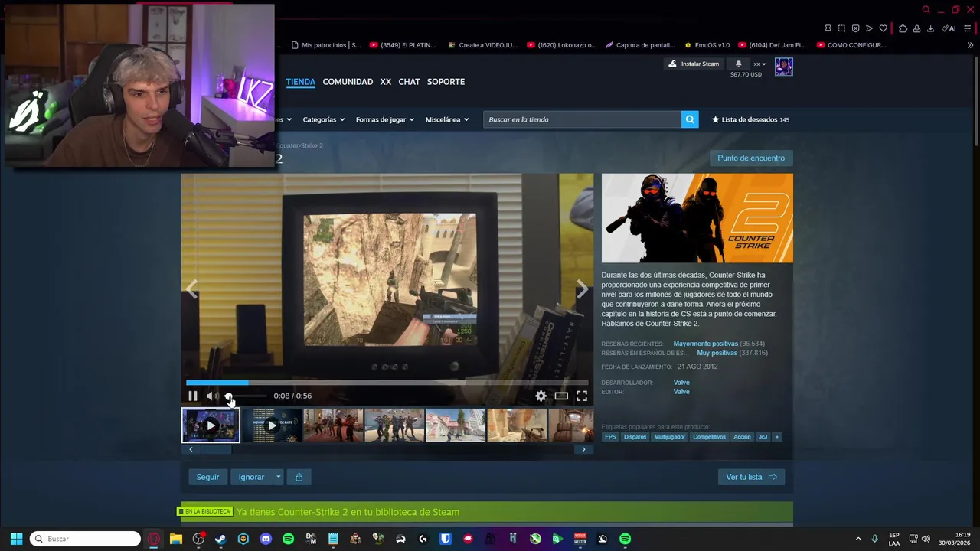Seek in the trailer progress bar

pyautogui.click(x=387, y=383)
